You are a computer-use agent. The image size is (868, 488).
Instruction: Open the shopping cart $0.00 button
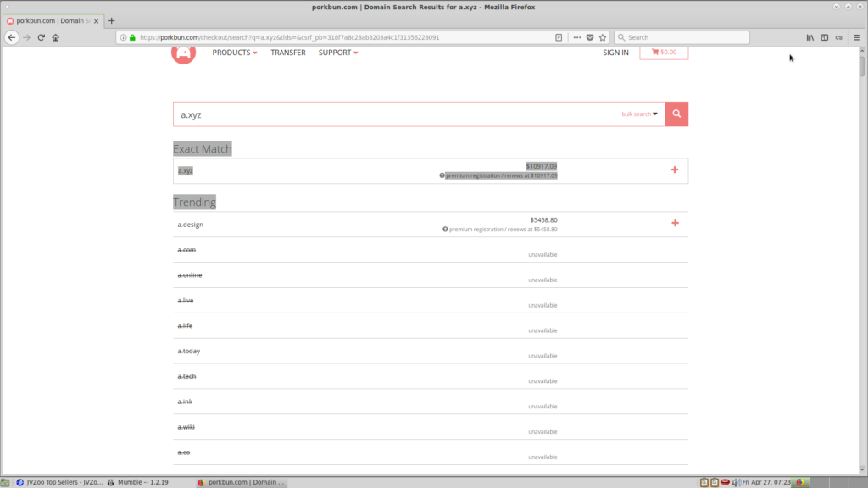[x=664, y=52]
